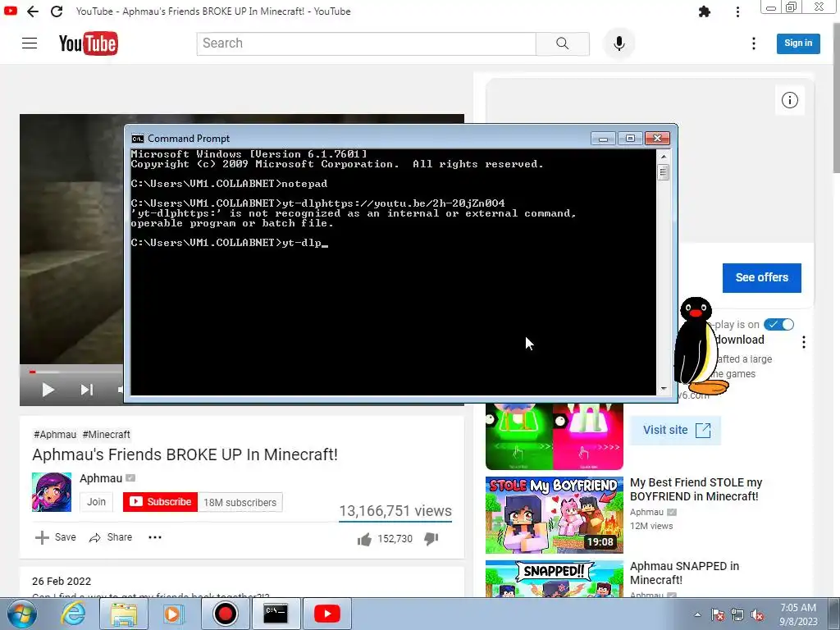Play the video with play button
Screen dimensions: 840x630
[48, 390]
